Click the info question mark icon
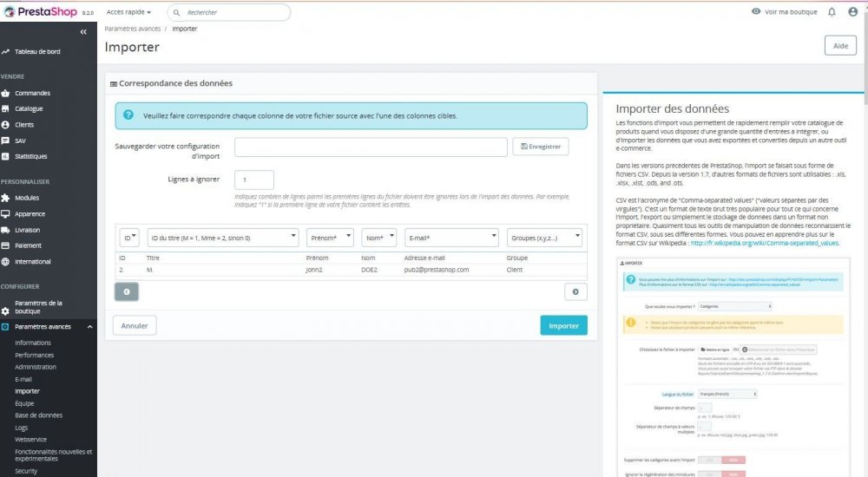868x477 pixels. 128,114
